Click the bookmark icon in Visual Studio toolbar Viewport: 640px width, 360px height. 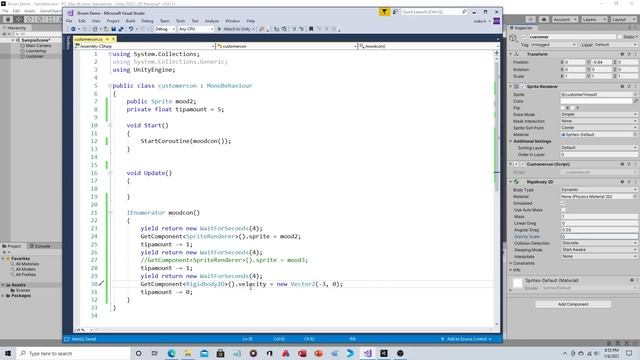tap(311, 29)
